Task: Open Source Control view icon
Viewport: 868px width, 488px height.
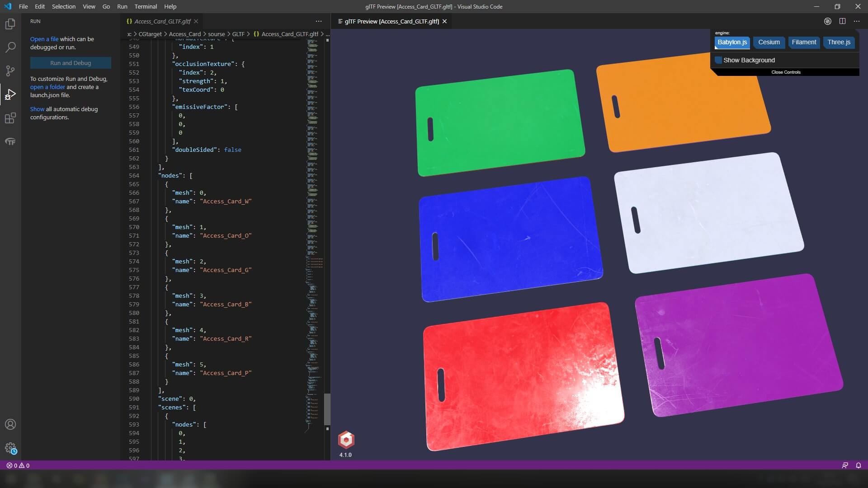Action: click(10, 70)
